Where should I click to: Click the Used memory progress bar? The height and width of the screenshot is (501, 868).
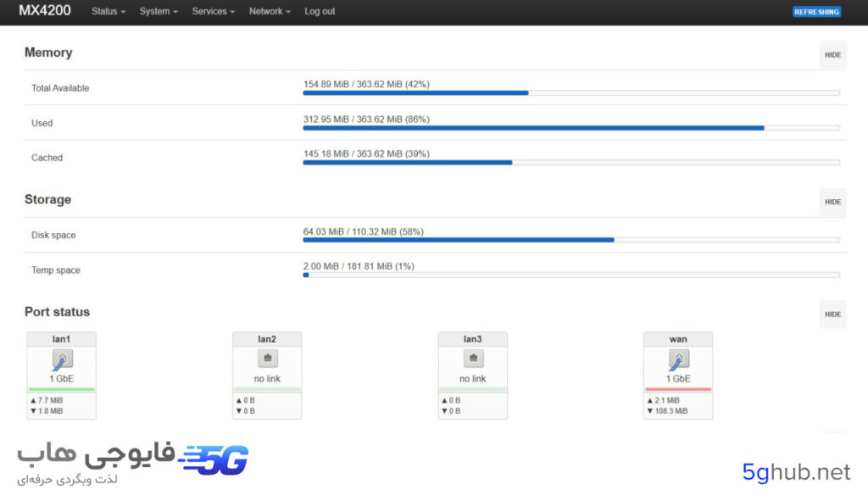pyautogui.click(x=571, y=128)
